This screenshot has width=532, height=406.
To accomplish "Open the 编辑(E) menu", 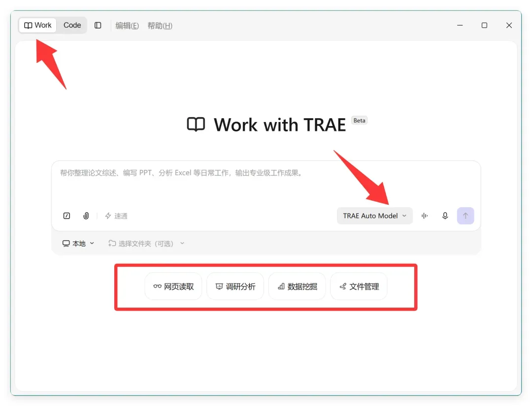I will click(x=127, y=26).
